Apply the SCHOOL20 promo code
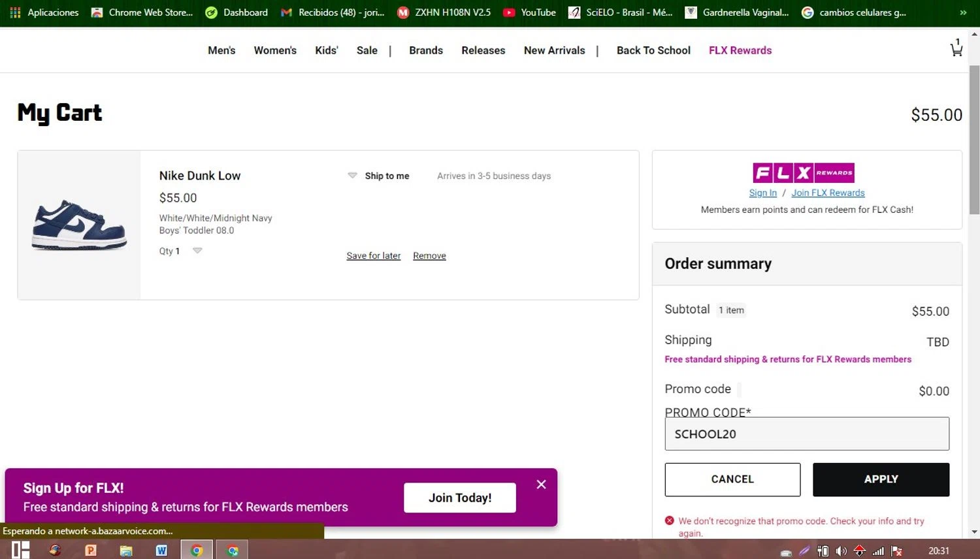Screen dimensions: 980x559 (881, 479)
